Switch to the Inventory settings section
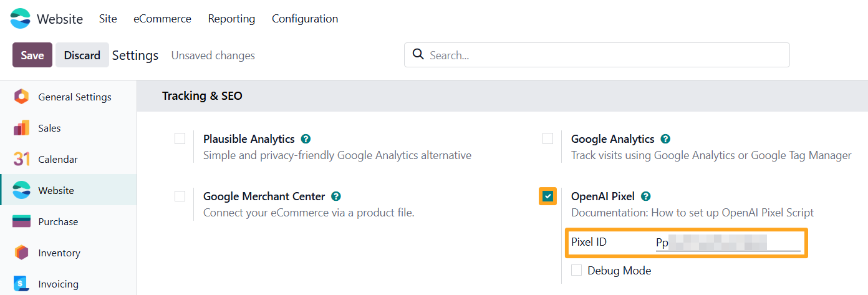868x295 pixels. tap(69, 253)
